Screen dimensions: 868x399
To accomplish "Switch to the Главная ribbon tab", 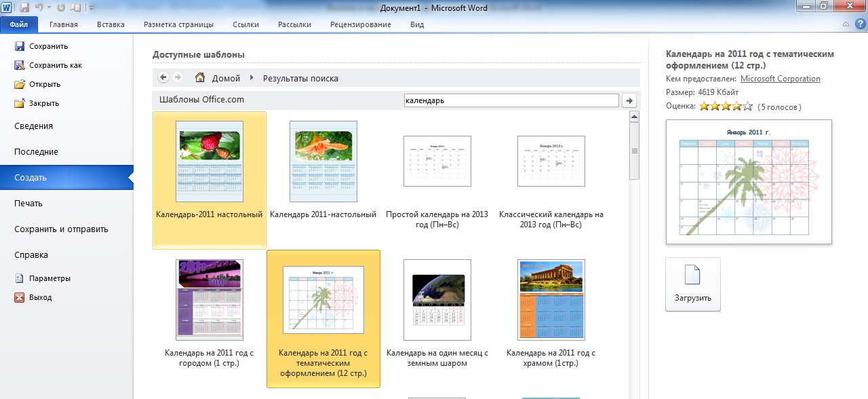I will [64, 24].
